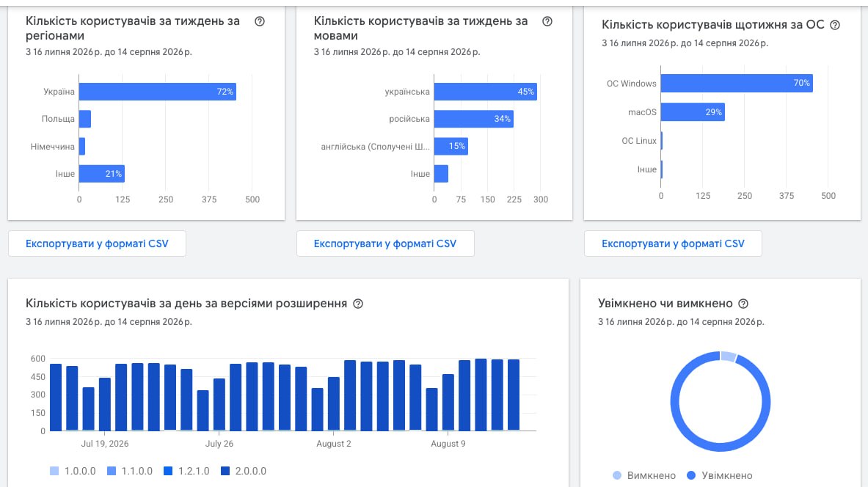Viewport: 868px width, 487px height.
Task: Select the Україна 72% bar
Action: 158,92
